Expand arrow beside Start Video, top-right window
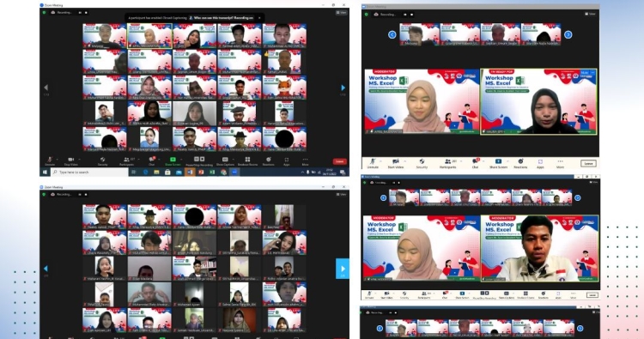Viewport: 644px width, 339px height. (x=405, y=160)
